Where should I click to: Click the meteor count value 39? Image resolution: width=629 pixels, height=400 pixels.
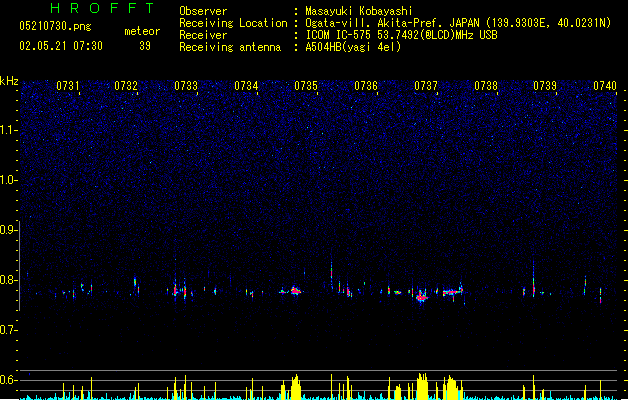point(145,46)
